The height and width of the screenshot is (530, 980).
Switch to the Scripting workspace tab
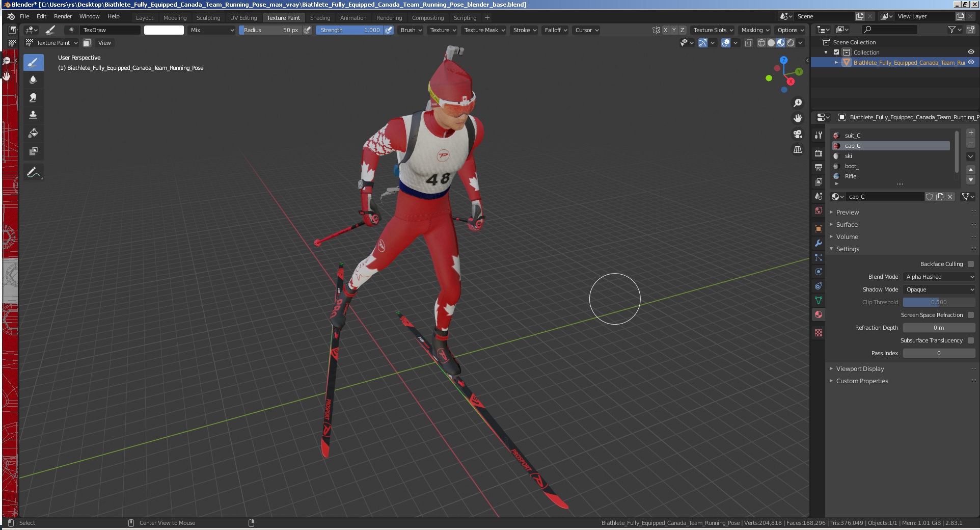(x=465, y=18)
